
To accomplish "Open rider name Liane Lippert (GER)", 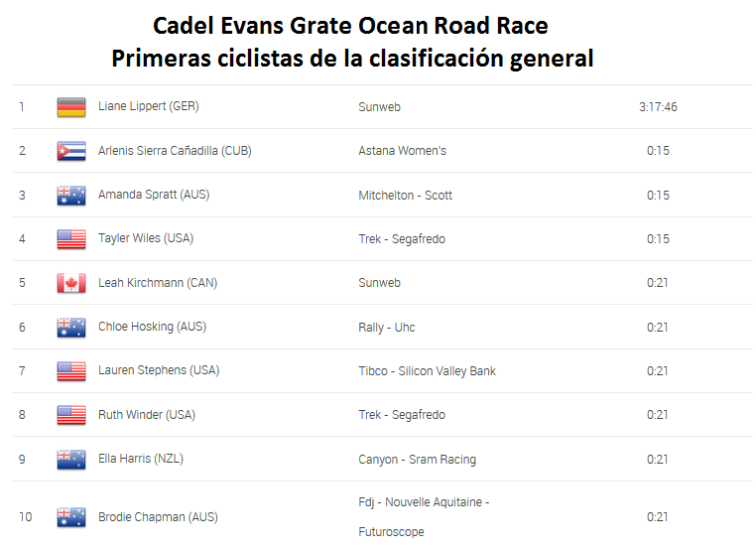I will (149, 106).
